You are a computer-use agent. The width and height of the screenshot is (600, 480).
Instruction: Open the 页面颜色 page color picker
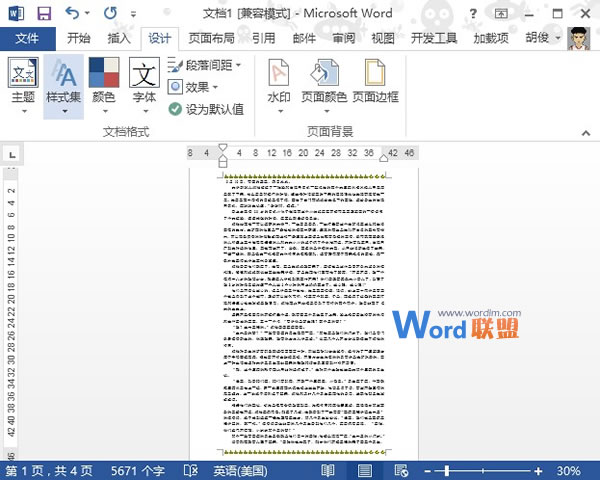coord(324,86)
